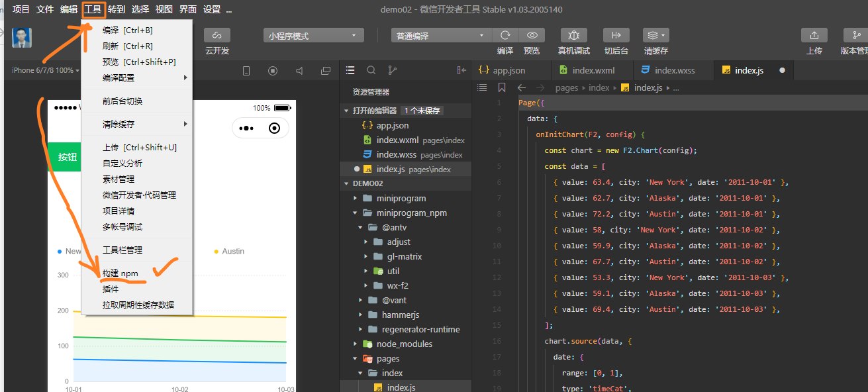868x392 pixels.
Task: Open the search icon in the editor sidebar
Action: (x=371, y=70)
